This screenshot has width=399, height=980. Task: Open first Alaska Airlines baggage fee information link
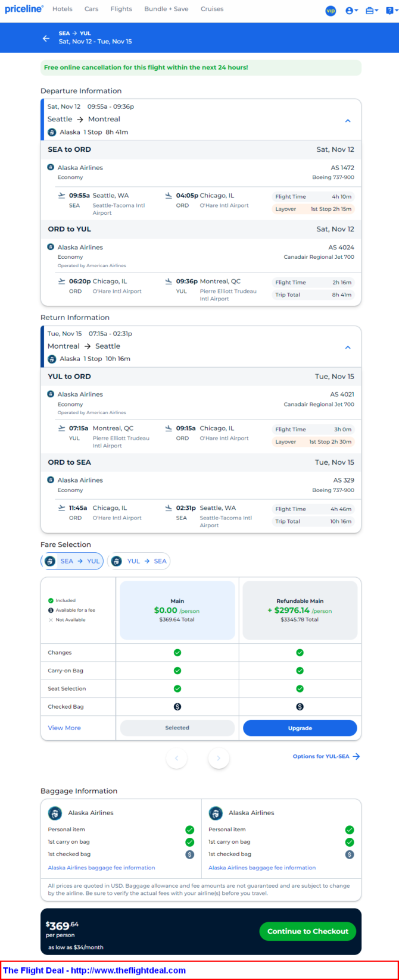[x=101, y=868]
